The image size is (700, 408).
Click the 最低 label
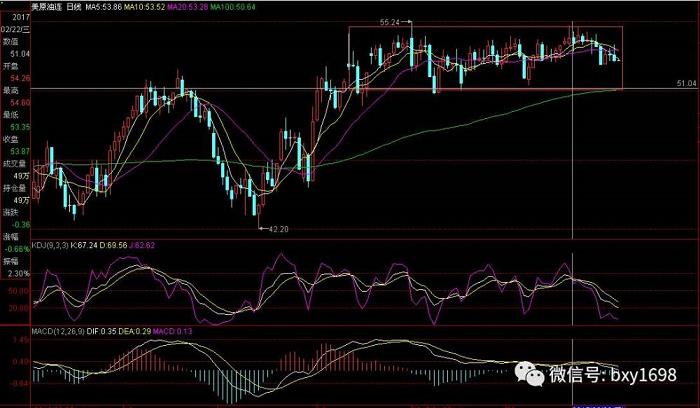[11, 115]
